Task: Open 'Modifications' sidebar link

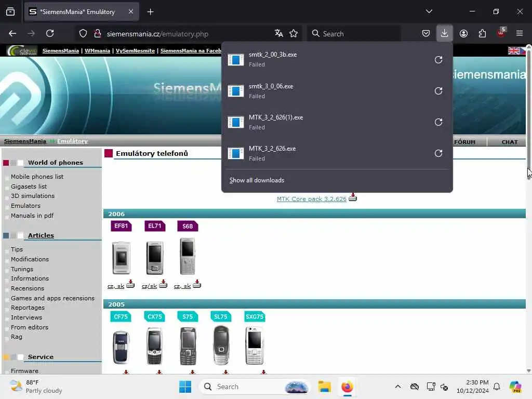Action: click(30, 259)
